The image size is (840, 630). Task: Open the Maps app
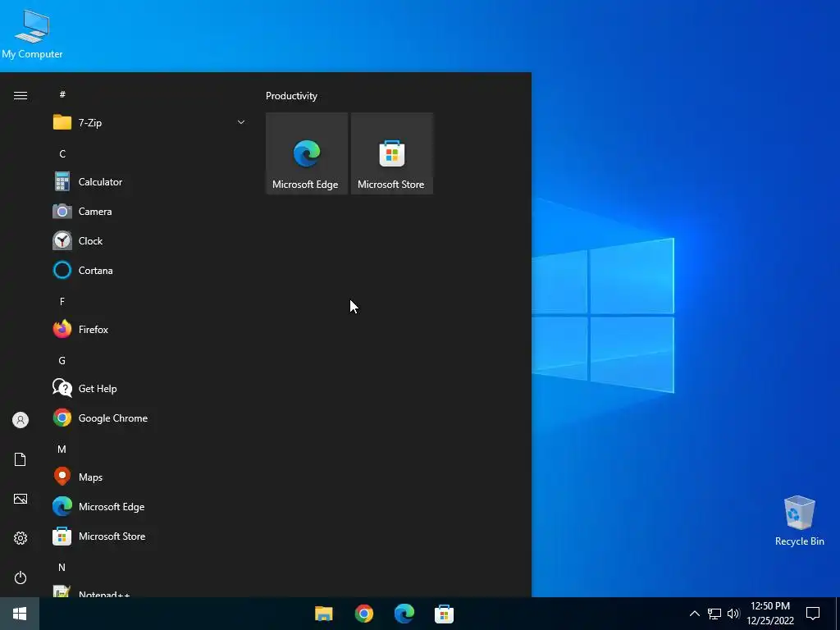pyautogui.click(x=149, y=477)
